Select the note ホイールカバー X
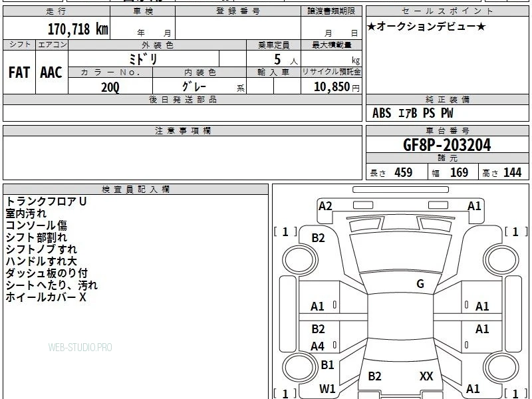This screenshot has height=399, width=532. click(46, 297)
